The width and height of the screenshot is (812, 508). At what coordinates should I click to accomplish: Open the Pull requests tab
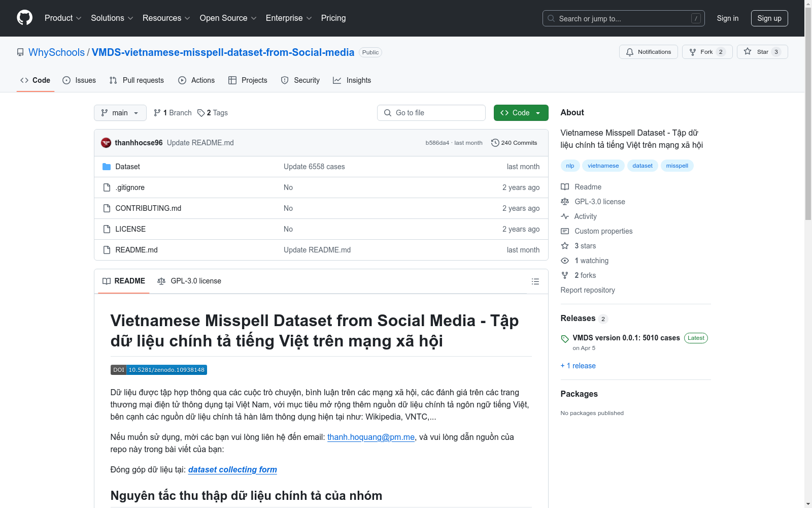[137, 80]
